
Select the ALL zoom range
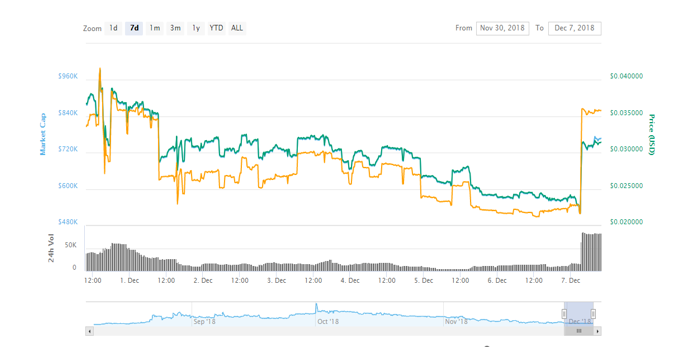(237, 28)
